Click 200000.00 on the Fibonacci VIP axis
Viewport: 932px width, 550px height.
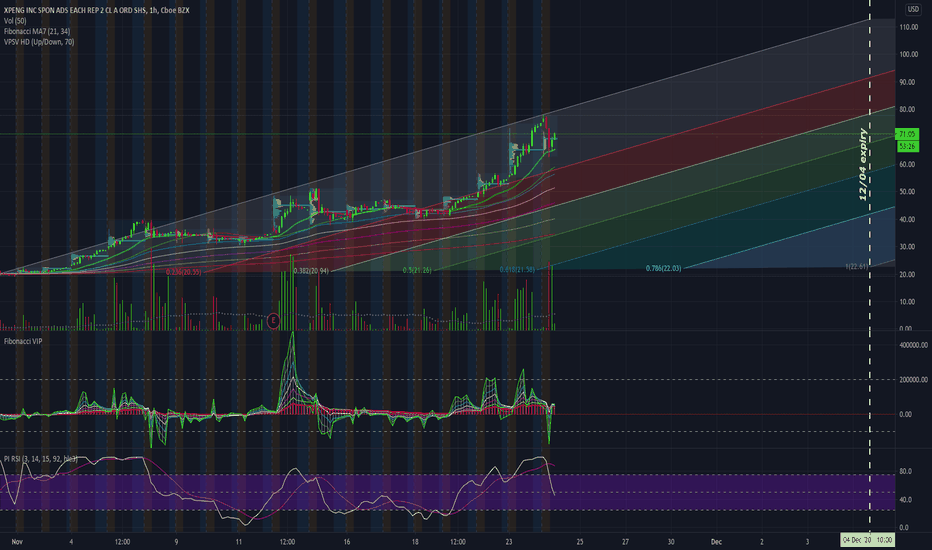click(x=914, y=379)
